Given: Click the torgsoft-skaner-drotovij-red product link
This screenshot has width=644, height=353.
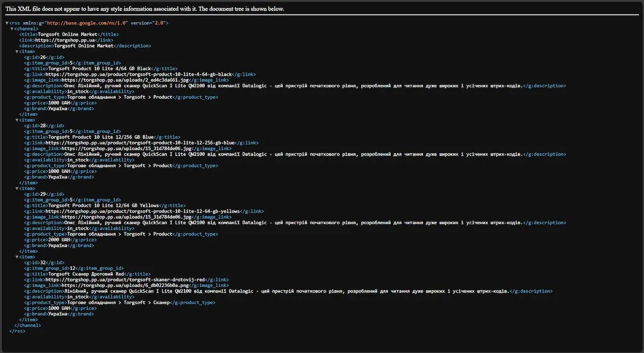Looking at the screenshot, I should tap(125, 280).
